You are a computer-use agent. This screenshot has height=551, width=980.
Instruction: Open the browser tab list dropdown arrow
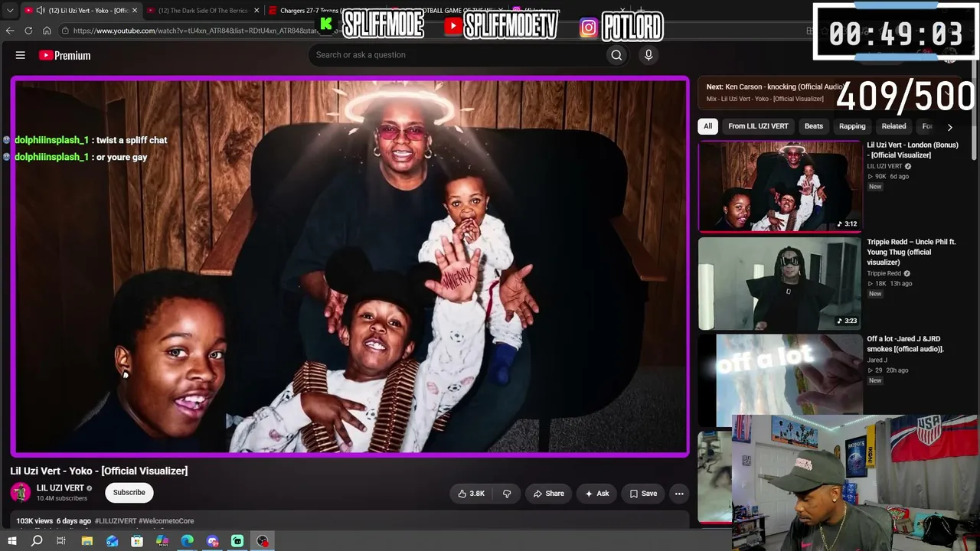click(10, 11)
